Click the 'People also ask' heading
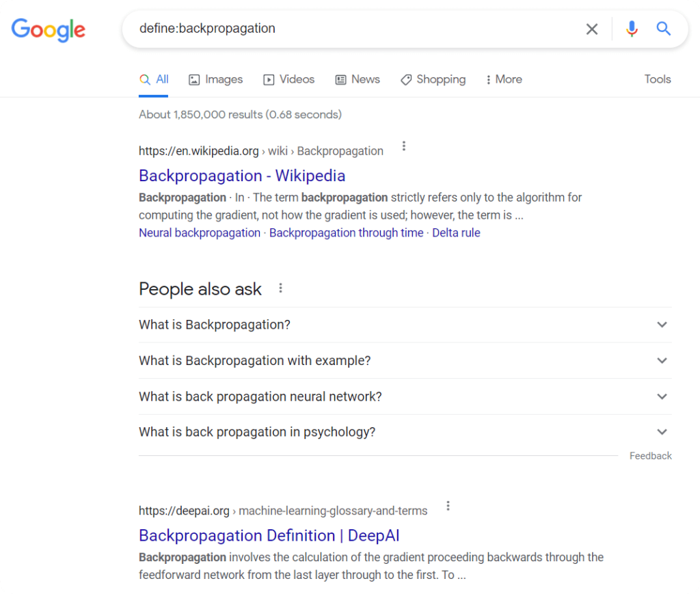The image size is (700, 594). [x=200, y=289]
